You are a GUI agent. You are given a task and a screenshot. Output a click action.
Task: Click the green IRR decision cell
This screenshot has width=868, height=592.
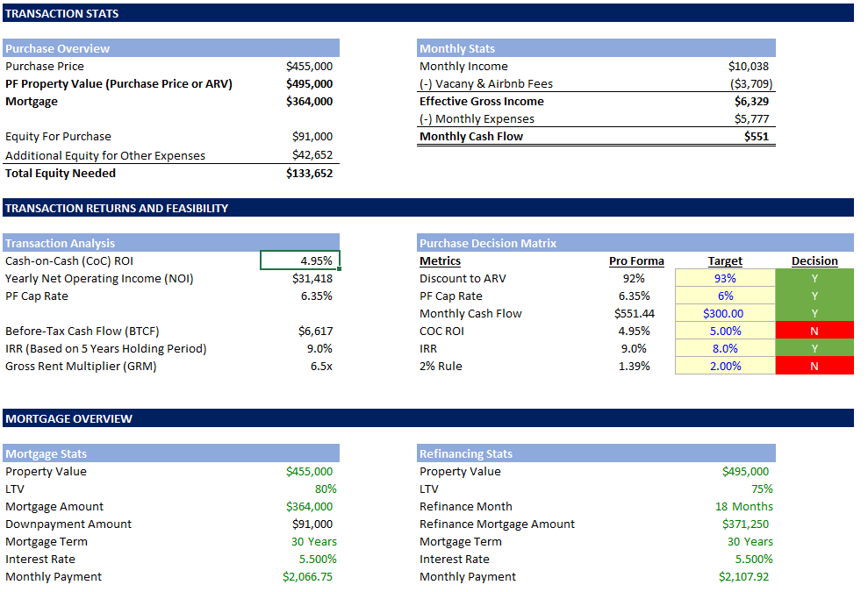coord(814,348)
